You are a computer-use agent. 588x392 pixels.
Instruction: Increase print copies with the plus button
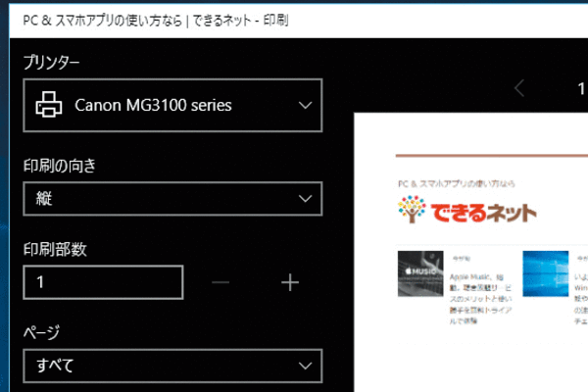click(x=290, y=282)
